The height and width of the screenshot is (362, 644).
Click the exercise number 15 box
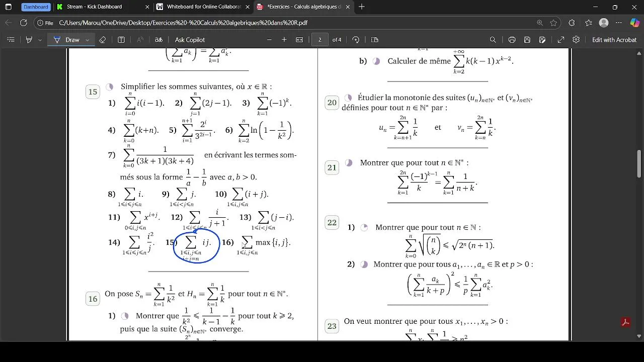(x=93, y=92)
